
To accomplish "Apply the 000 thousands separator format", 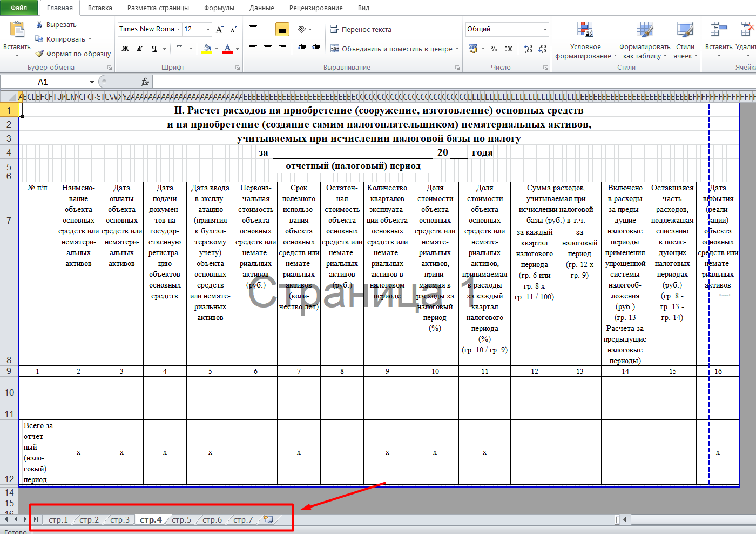I will click(x=509, y=49).
